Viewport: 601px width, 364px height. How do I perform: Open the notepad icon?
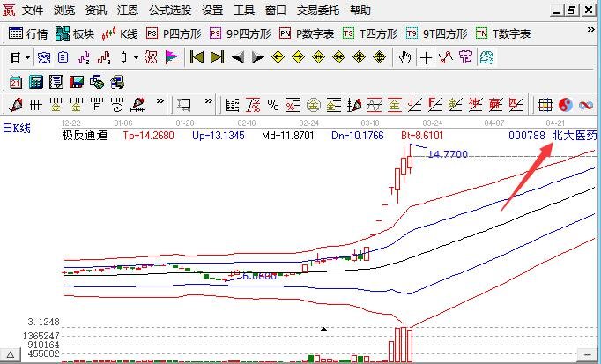[56, 82]
